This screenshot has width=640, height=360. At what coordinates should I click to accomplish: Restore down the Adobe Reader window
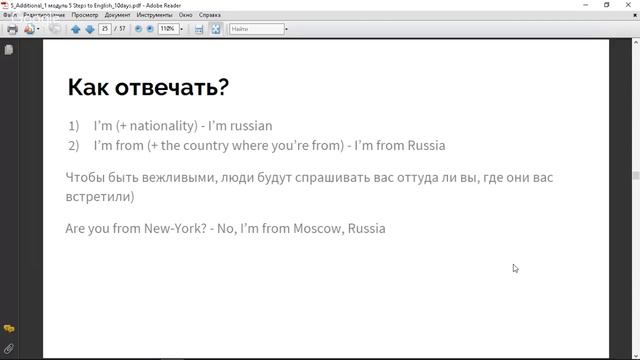coord(607,5)
